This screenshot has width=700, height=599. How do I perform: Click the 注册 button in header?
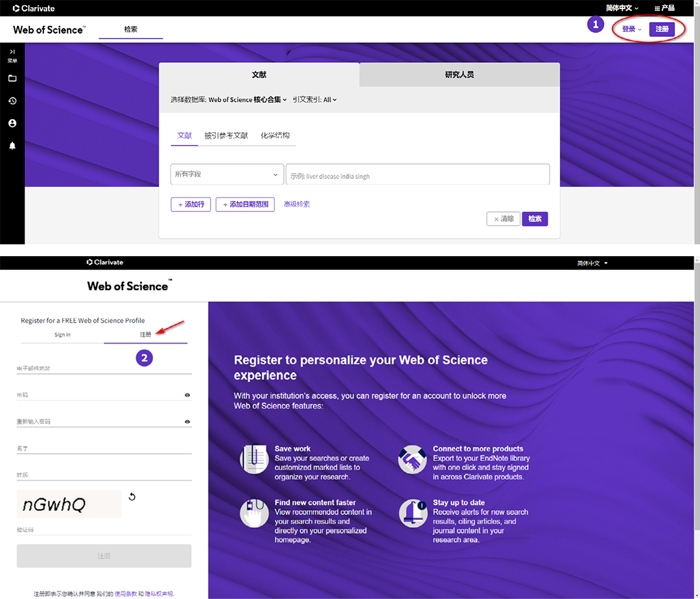[662, 29]
